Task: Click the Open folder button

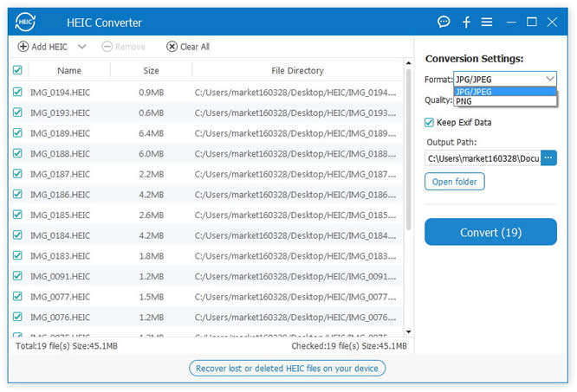Action: 454,182
